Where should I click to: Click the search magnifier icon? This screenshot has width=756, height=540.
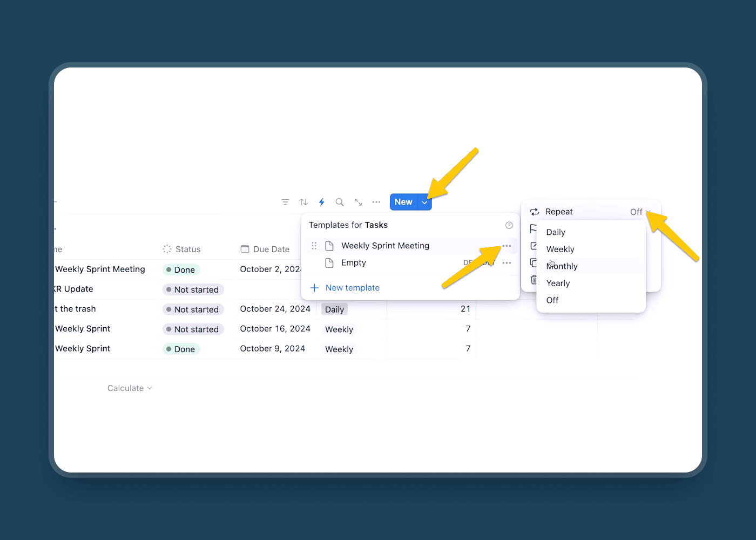point(340,202)
